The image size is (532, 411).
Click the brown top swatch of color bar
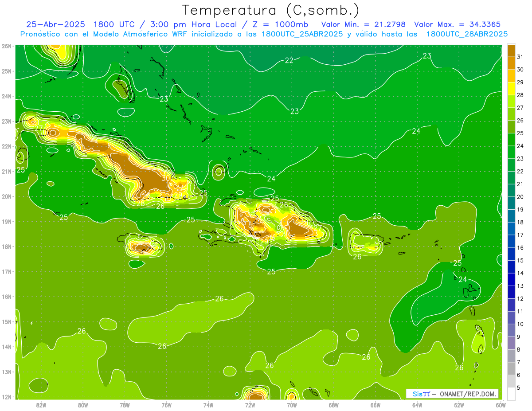511,50
